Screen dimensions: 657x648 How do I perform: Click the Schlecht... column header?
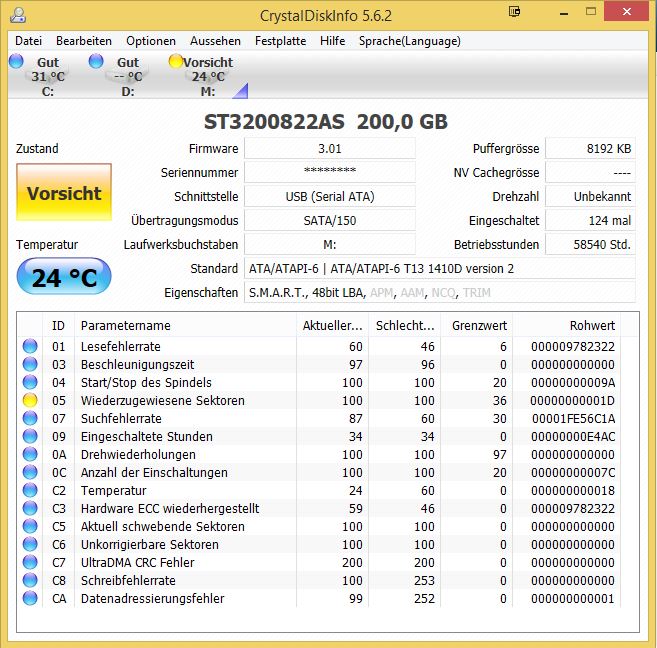405,325
